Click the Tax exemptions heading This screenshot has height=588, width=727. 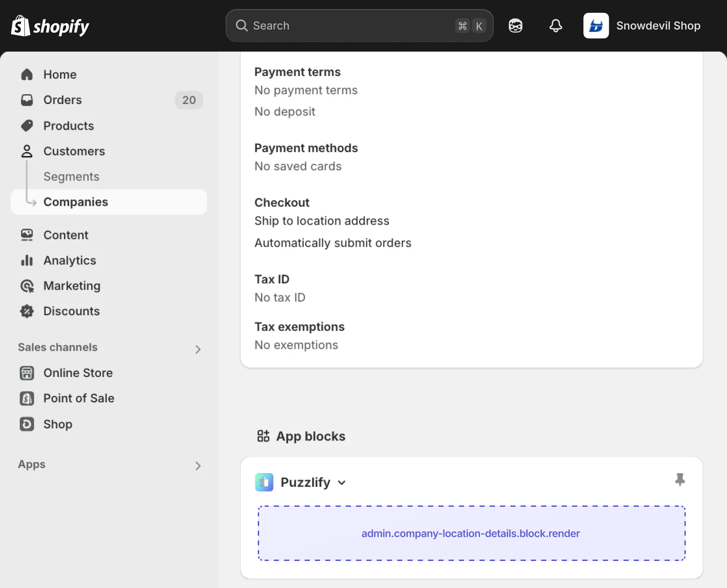(299, 327)
